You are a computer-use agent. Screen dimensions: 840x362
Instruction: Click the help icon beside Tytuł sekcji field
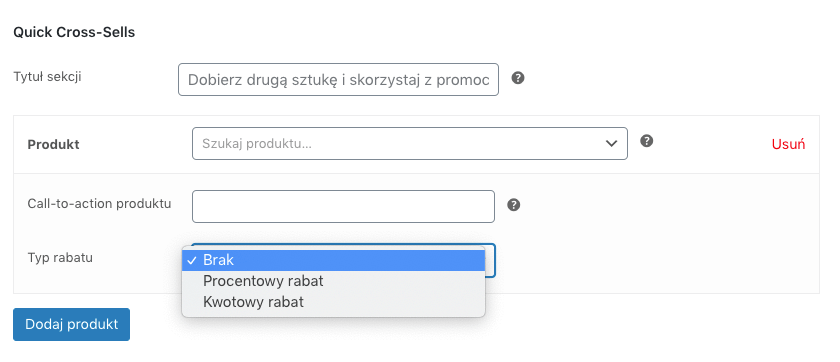[518, 78]
